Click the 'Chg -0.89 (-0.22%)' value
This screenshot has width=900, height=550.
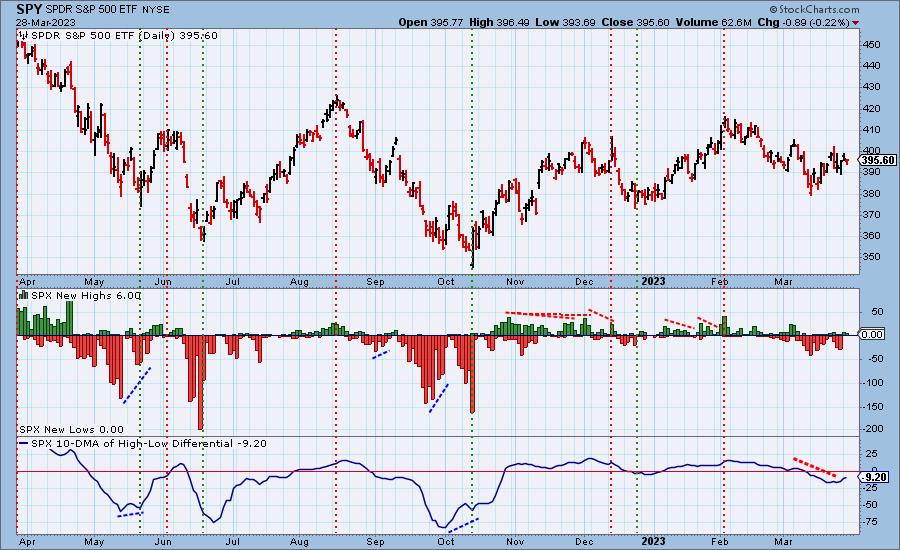804,22
